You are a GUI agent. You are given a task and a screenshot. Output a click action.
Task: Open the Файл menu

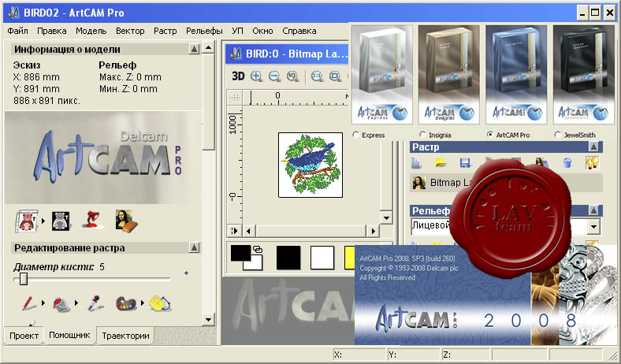tap(18, 31)
